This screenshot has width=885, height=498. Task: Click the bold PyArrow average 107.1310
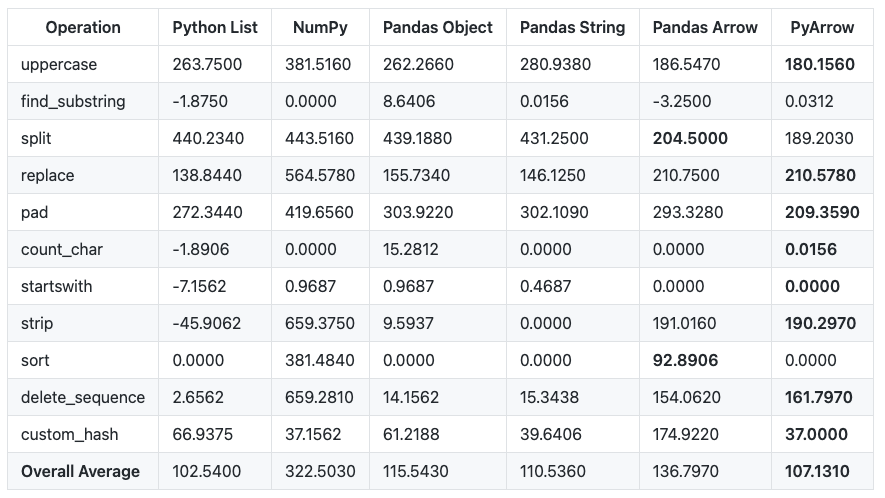click(x=817, y=471)
